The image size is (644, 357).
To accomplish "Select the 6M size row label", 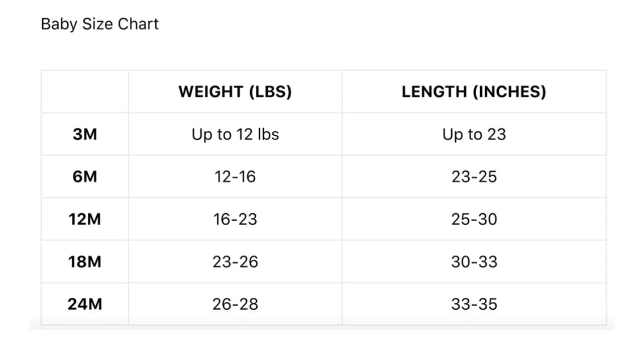I will pyautogui.click(x=85, y=177).
